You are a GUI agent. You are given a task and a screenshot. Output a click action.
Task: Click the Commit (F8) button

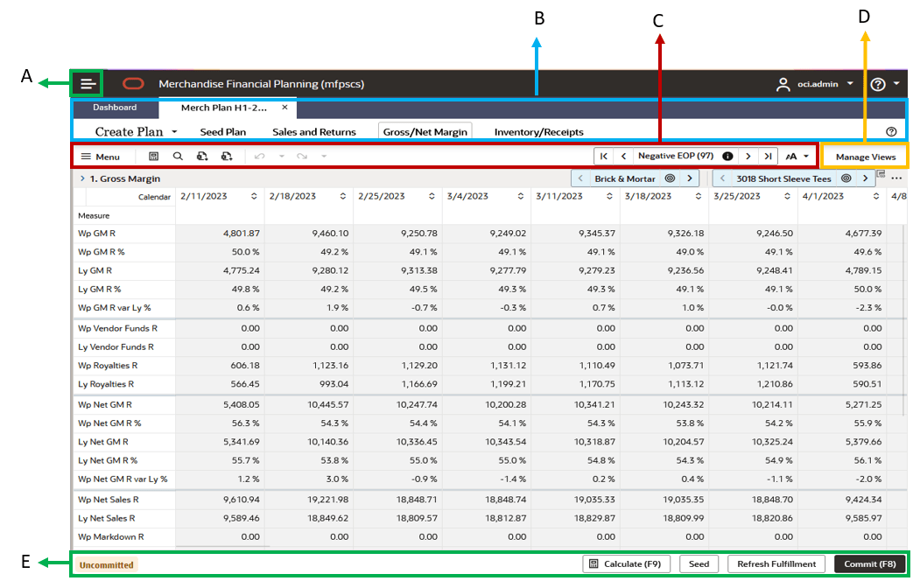(870, 564)
